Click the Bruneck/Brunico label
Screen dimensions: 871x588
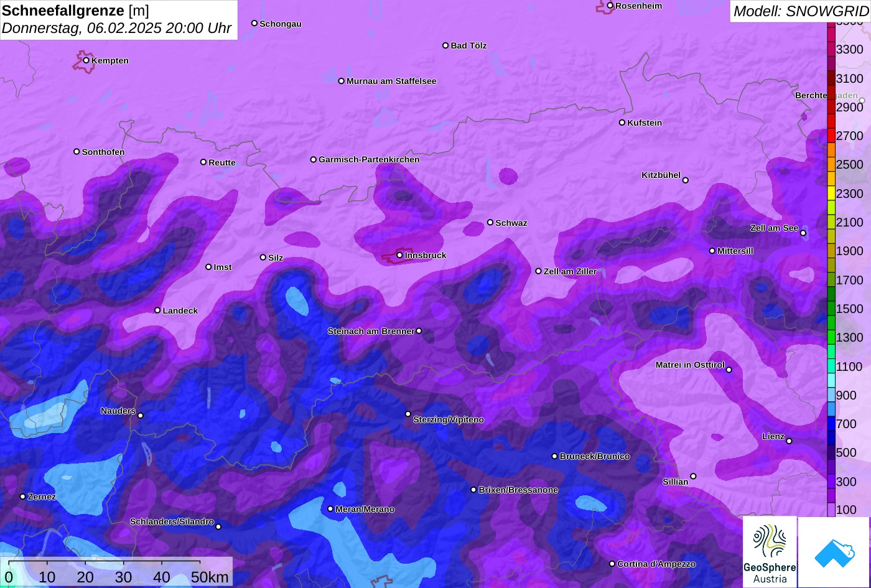[595, 456]
